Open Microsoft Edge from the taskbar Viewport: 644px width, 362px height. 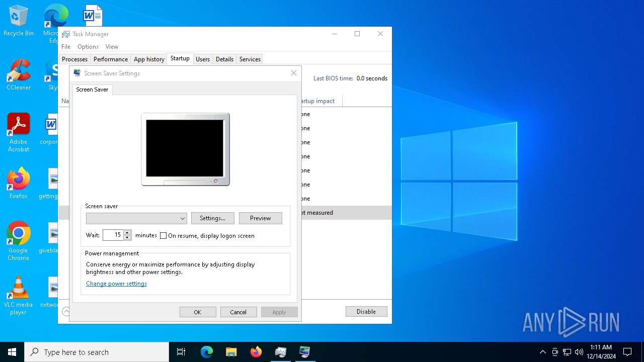coord(207,352)
